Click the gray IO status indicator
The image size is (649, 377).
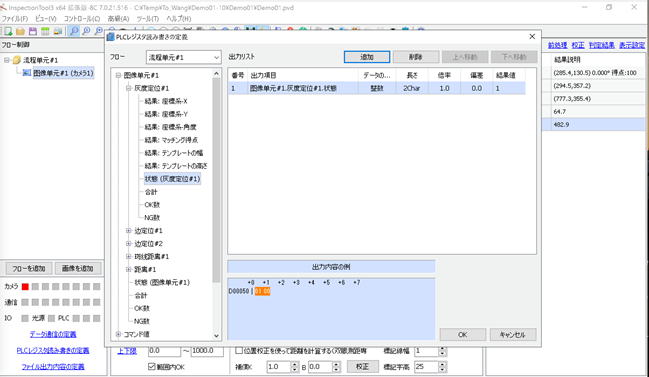click(x=25, y=318)
